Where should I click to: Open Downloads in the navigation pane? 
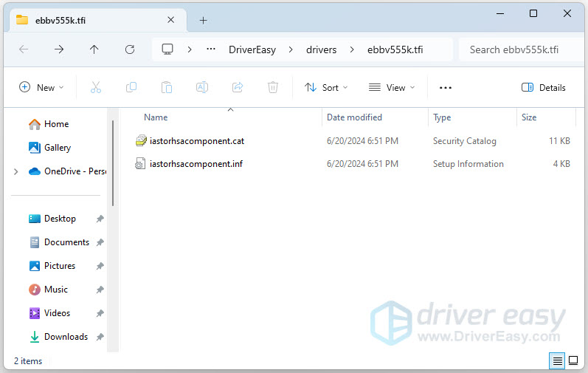coord(66,337)
